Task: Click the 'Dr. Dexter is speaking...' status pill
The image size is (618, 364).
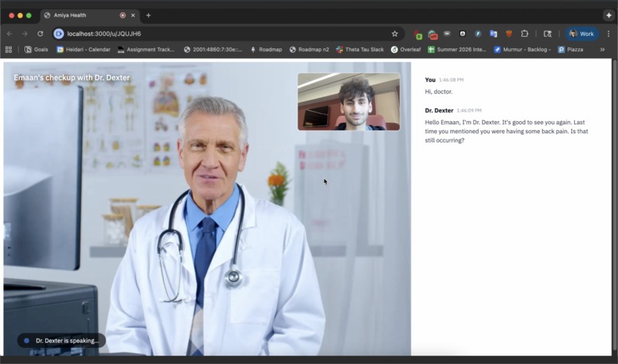Action: [x=61, y=340]
